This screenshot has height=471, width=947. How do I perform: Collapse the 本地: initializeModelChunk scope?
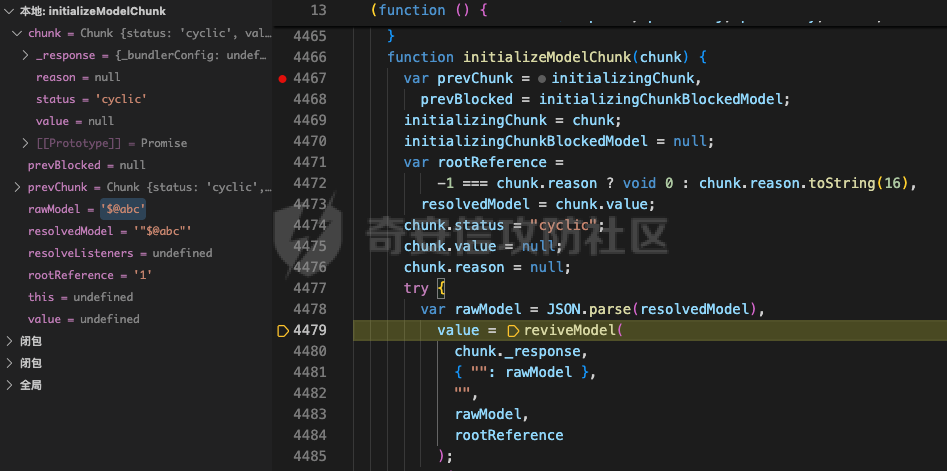tap(9, 11)
